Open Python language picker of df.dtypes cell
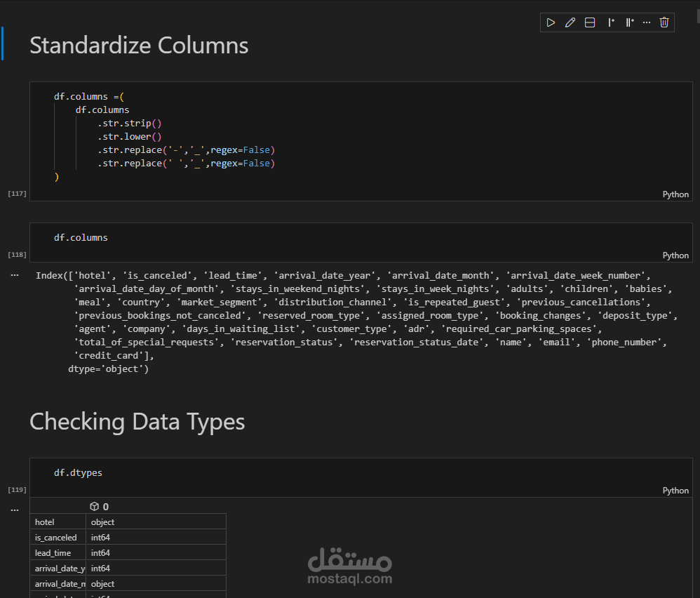The height and width of the screenshot is (598, 700). pos(675,491)
